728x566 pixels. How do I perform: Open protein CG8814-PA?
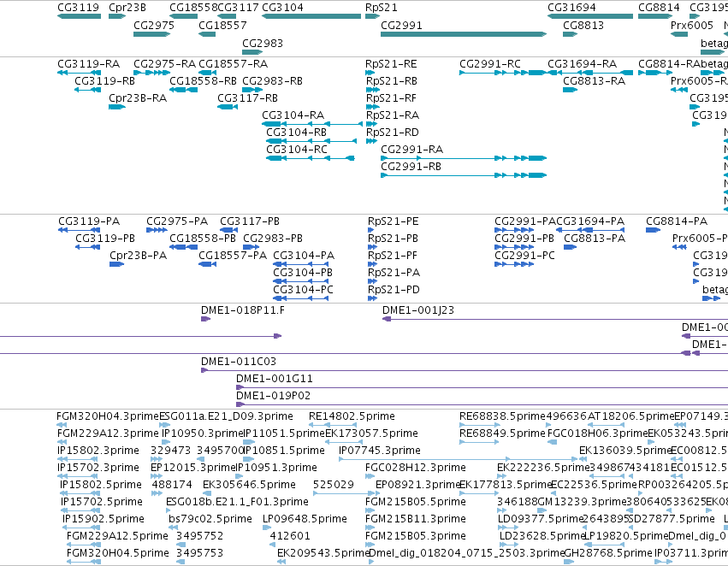tap(677, 221)
